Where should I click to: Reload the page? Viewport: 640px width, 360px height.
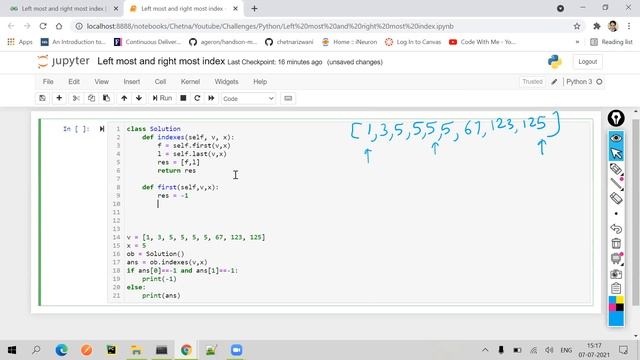pos(43,26)
